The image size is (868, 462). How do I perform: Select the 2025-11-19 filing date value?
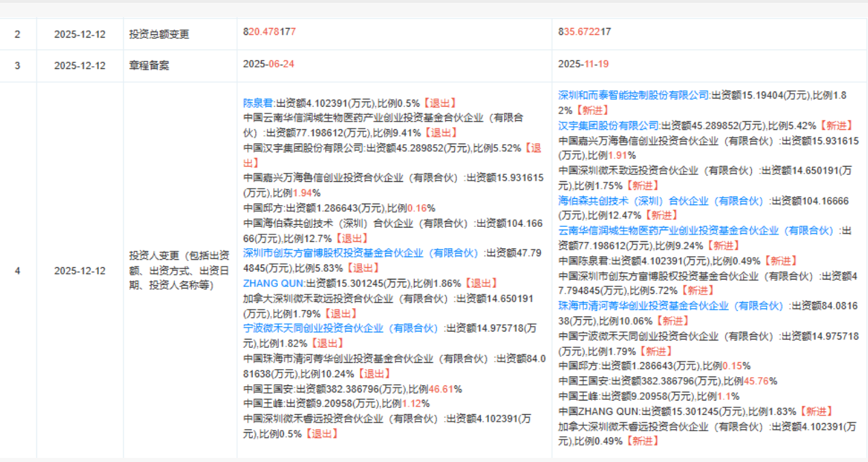(x=583, y=64)
